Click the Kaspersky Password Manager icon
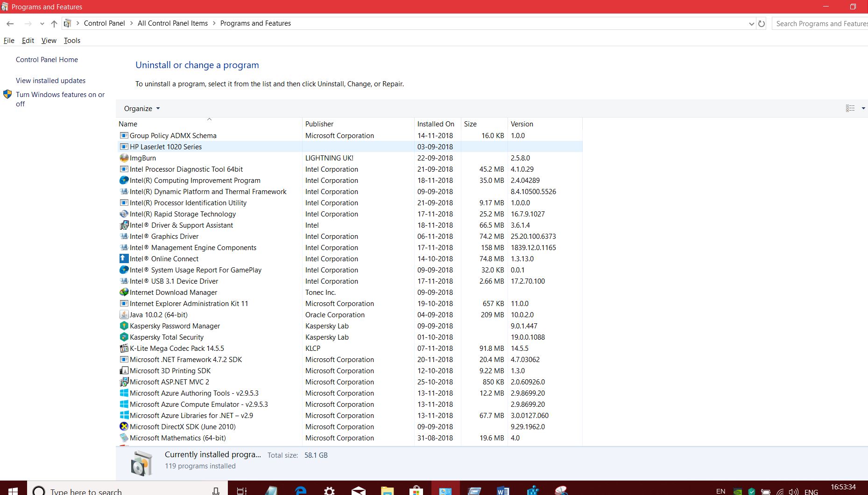This screenshot has width=868, height=495. tap(124, 326)
